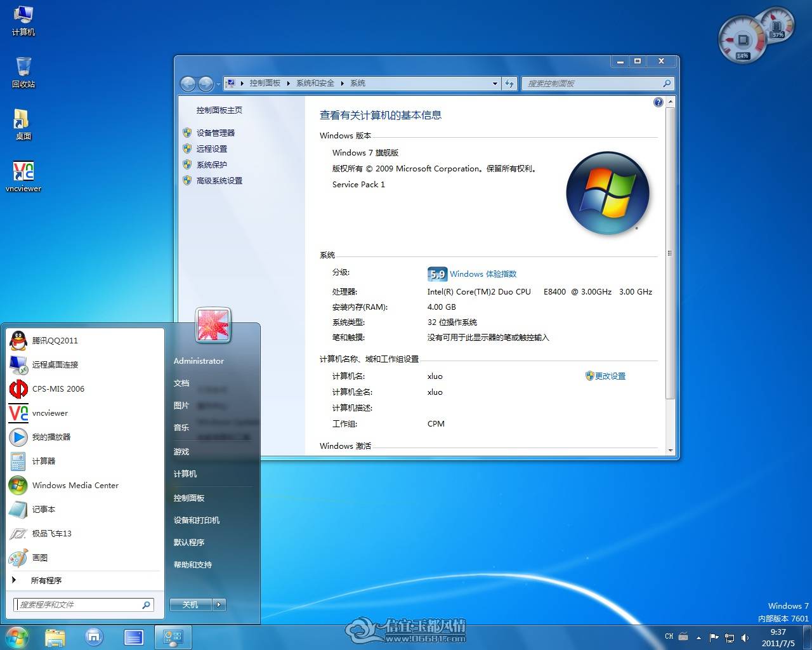
Task: Open 远程设置 link in left pane
Action: pyautogui.click(x=212, y=149)
